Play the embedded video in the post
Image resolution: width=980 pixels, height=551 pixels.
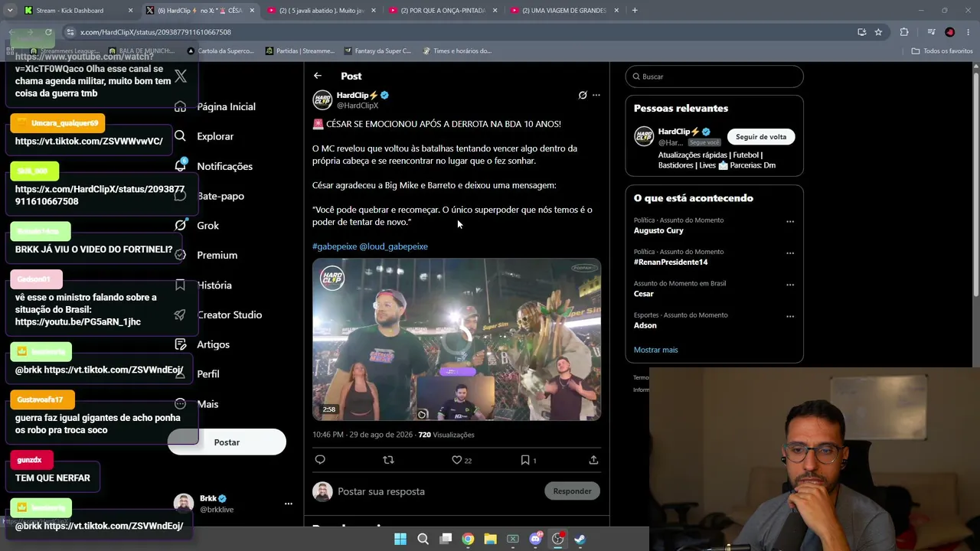point(456,340)
